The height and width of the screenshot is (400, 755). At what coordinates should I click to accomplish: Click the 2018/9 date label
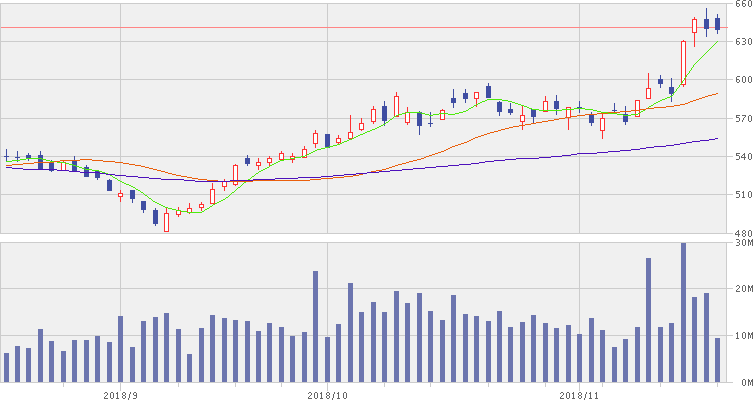[119, 394]
